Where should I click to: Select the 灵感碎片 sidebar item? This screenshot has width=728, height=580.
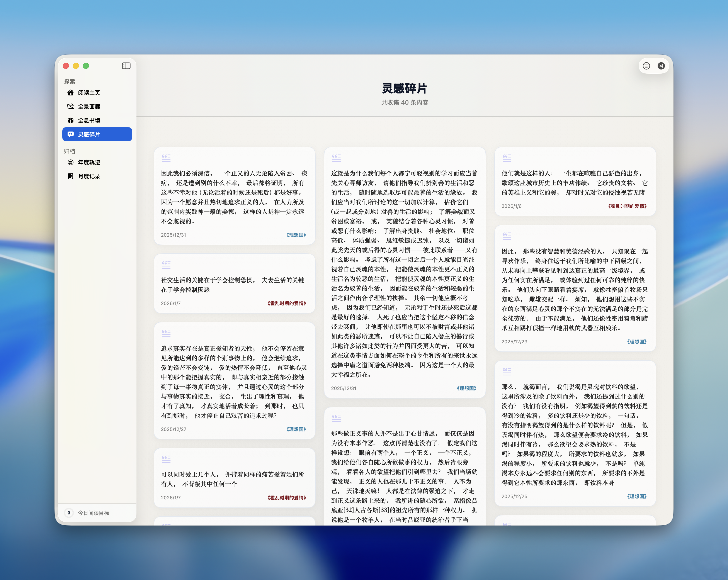pyautogui.click(x=97, y=134)
